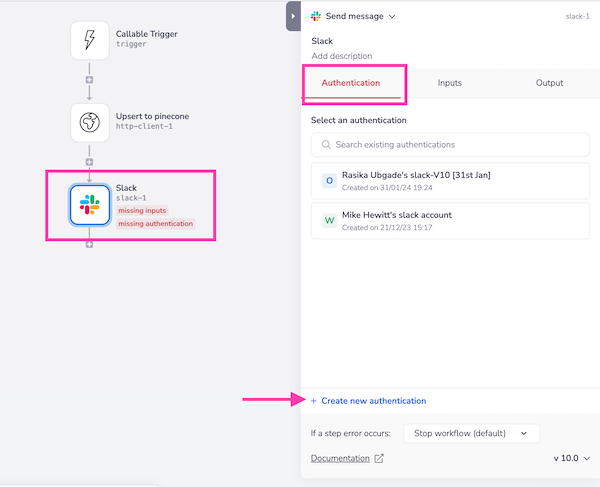Image resolution: width=600 pixels, height=487 pixels.
Task: Expand the v 10.0 version selector
Action: 571,458
